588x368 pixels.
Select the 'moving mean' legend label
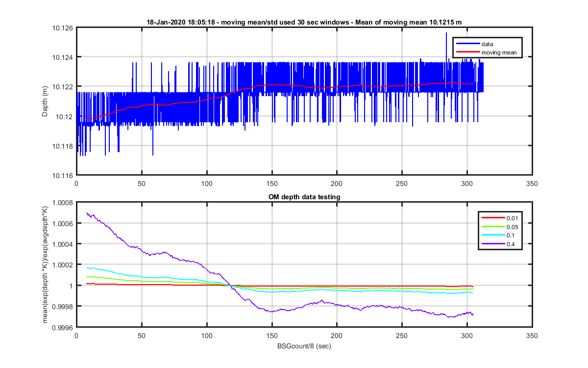(499, 52)
